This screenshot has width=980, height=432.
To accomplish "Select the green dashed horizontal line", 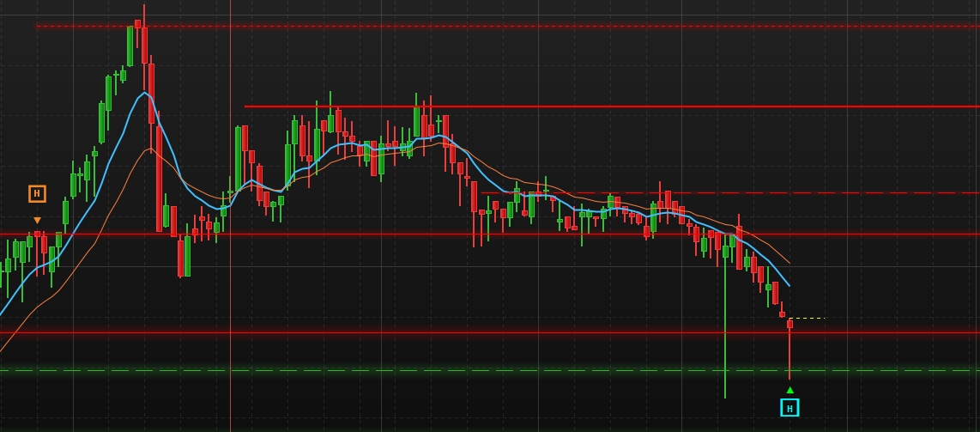I will coord(490,371).
